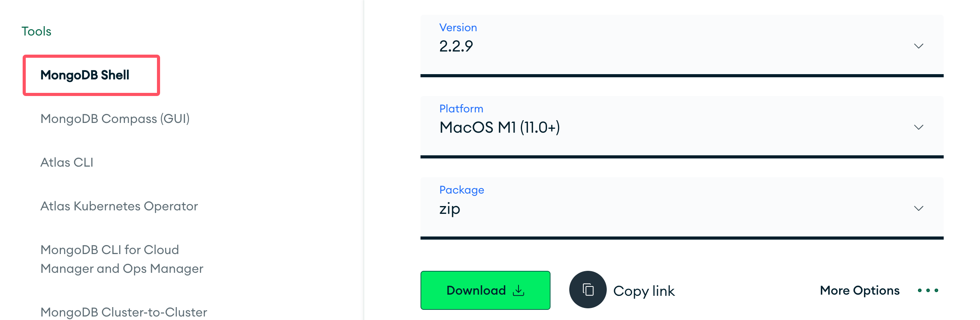Viewport: 980px width, 320px height.
Task: Click the Version dropdown chevron
Action: click(918, 46)
